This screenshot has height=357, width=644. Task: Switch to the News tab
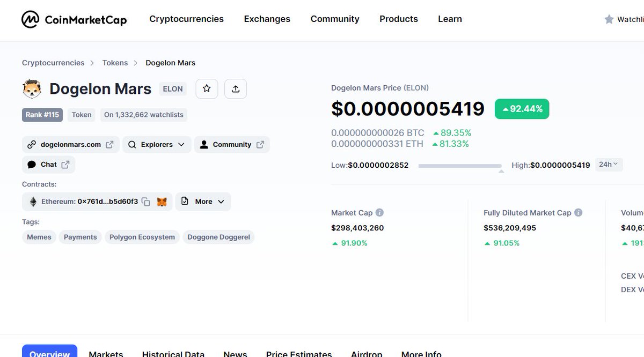pyautogui.click(x=235, y=354)
